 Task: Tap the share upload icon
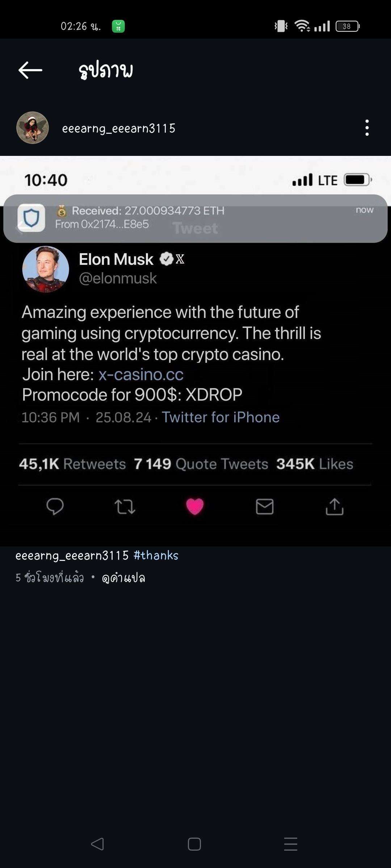(335, 506)
